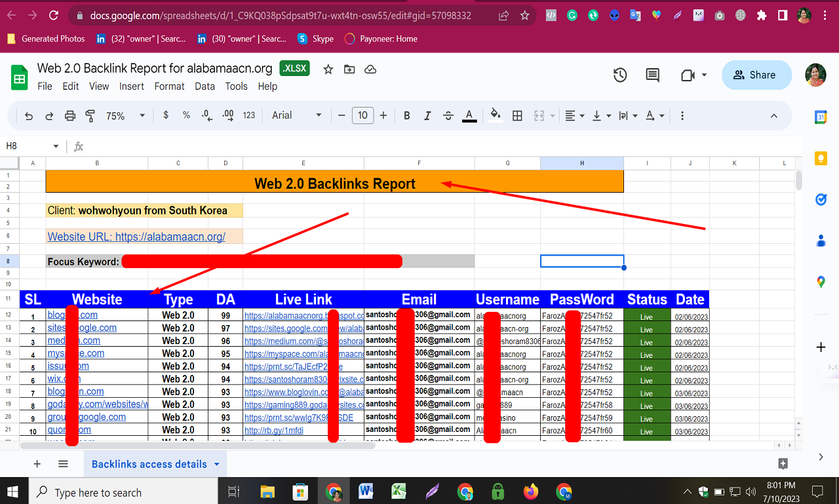
Task: Open Google Tasks side panel
Action: pyautogui.click(x=821, y=199)
